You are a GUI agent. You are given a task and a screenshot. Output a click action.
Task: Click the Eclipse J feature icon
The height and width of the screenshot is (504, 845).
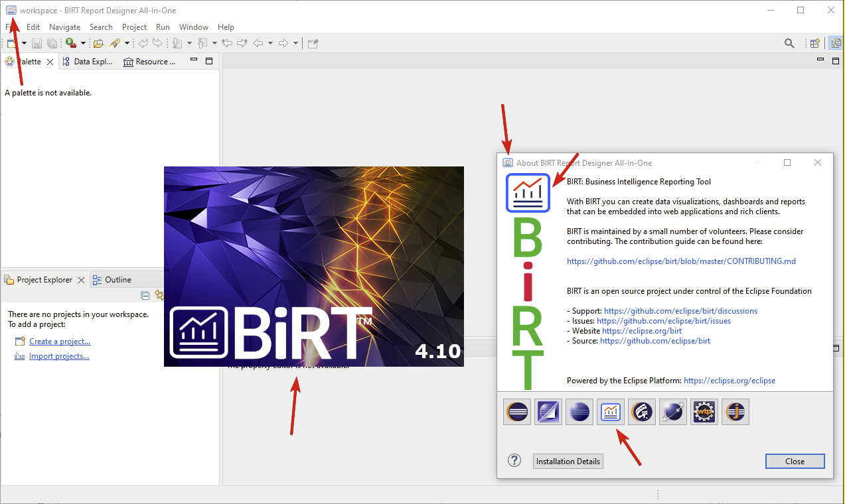pyautogui.click(x=735, y=412)
